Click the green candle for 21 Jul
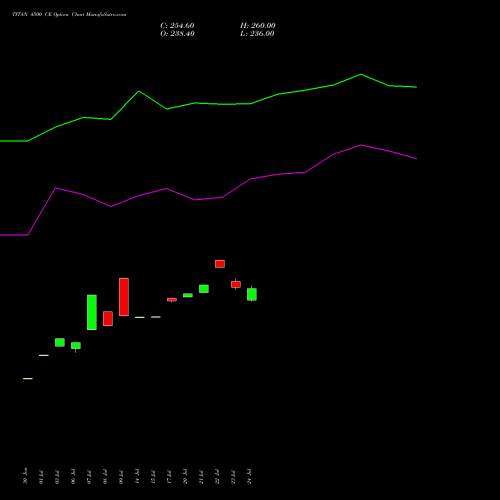The image size is (500, 500). 204,289
